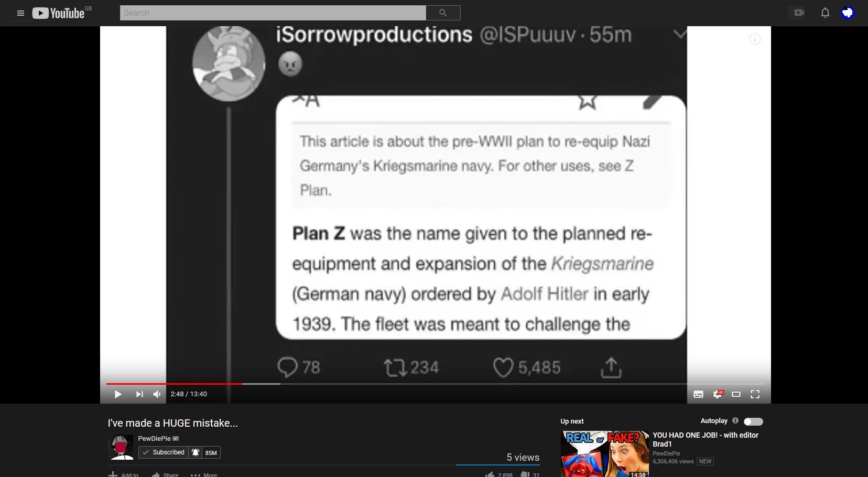Open the hamburger navigation menu
Viewport: 868px width, 477px height.
coord(20,13)
